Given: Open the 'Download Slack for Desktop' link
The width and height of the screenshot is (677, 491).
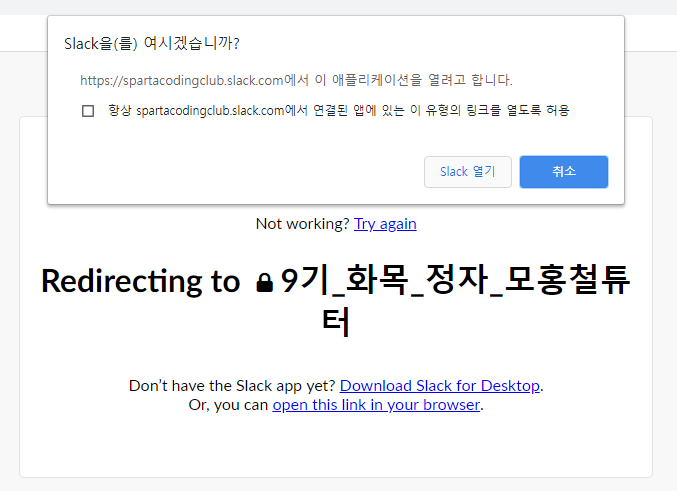Looking at the screenshot, I should click(x=440, y=386).
